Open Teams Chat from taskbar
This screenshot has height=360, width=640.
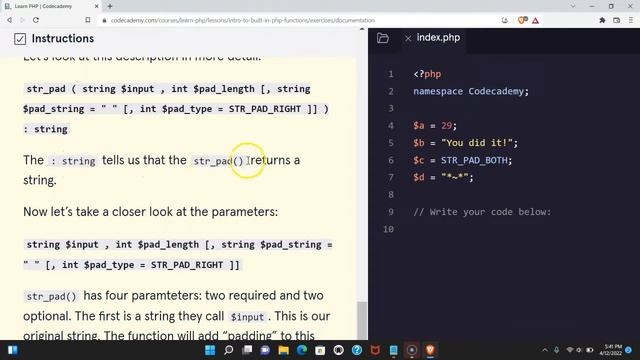click(x=265, y=350)
